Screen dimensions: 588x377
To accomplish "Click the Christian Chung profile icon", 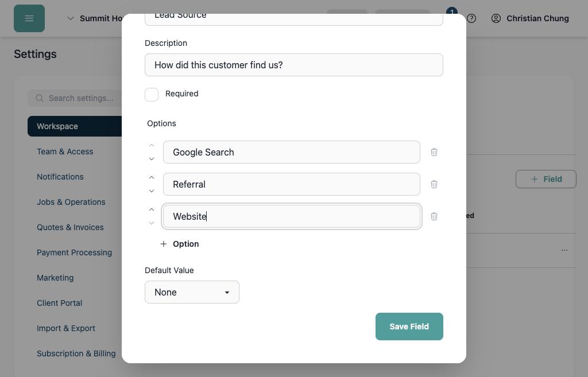I will (x=496, y=18).
